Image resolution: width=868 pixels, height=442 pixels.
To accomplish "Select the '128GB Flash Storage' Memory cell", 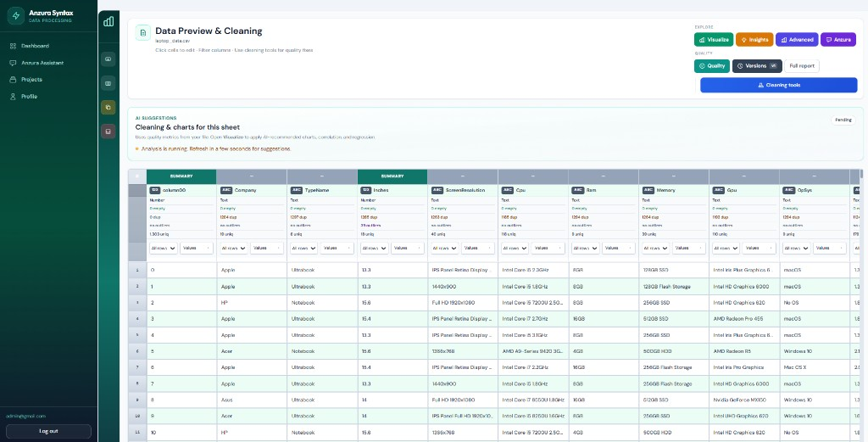I will [674, 287].
